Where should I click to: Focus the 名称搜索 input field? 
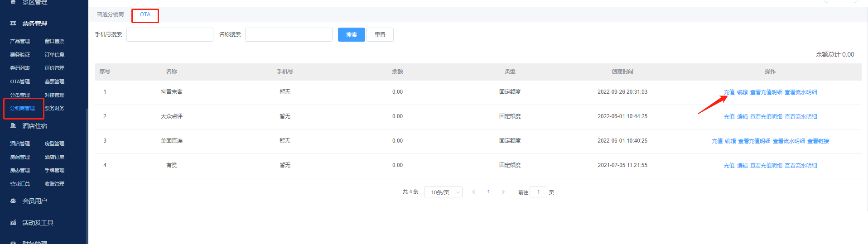[x=289, y=35]
